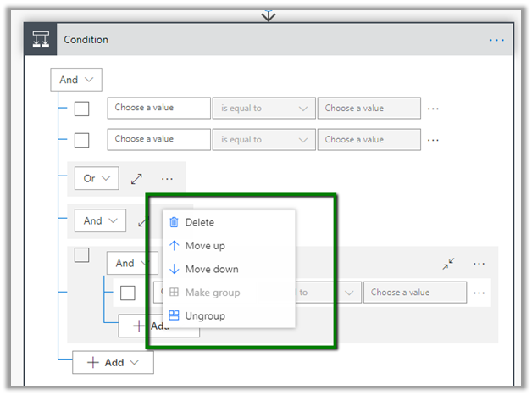Choose Move up in context menu
The width and height of the screenshot is (532, 396).
[204, 246]
